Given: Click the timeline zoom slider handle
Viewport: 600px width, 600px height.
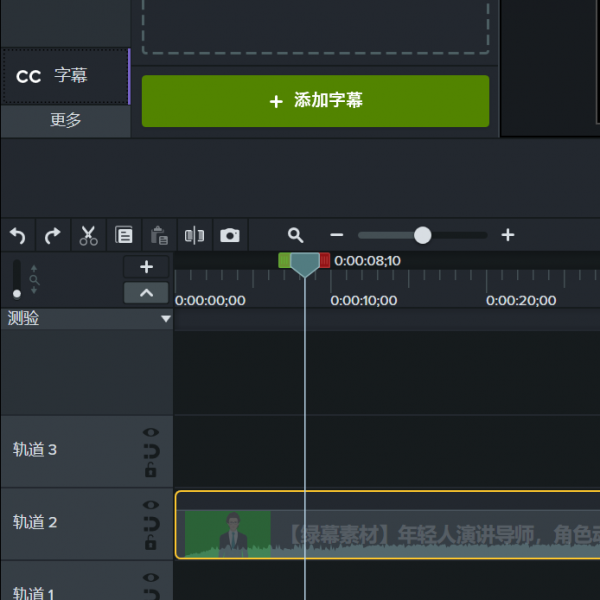Looking at the screenshot, I should (422, 236).
